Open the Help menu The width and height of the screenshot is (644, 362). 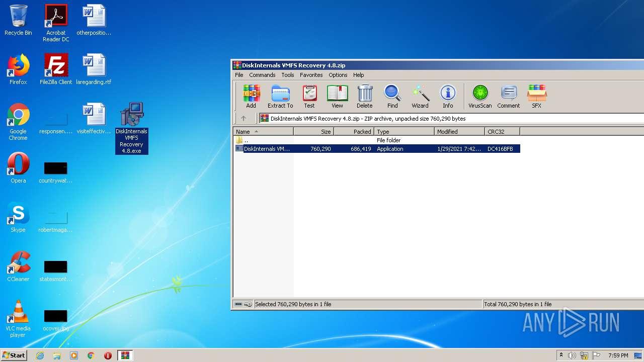tap(359, 75)
